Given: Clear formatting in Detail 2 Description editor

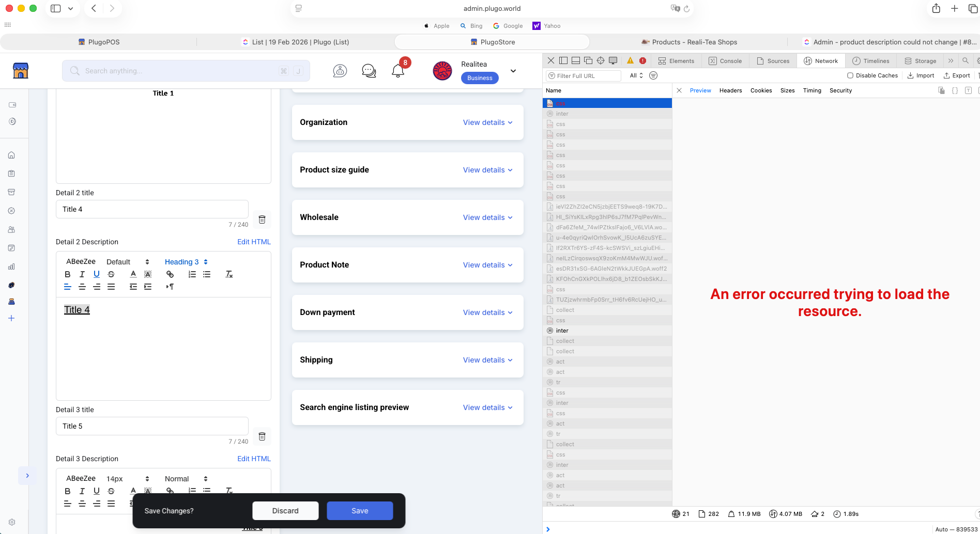Looking at the screenshot, I should point(229,274).
